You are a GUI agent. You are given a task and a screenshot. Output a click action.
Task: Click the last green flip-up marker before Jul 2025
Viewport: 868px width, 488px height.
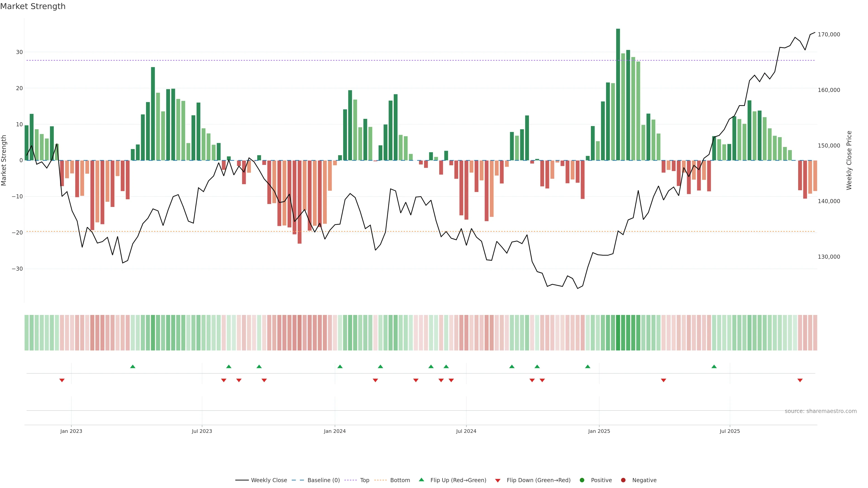(x=714, y=366)
